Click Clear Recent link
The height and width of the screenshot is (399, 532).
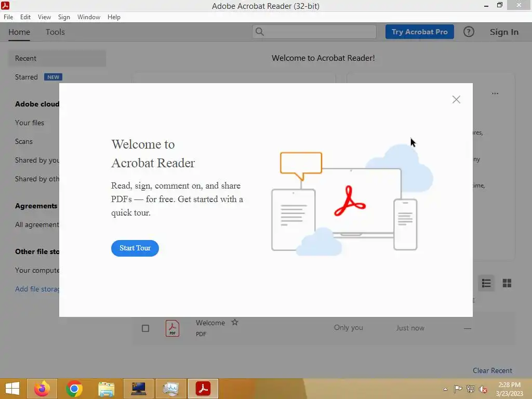493,370
